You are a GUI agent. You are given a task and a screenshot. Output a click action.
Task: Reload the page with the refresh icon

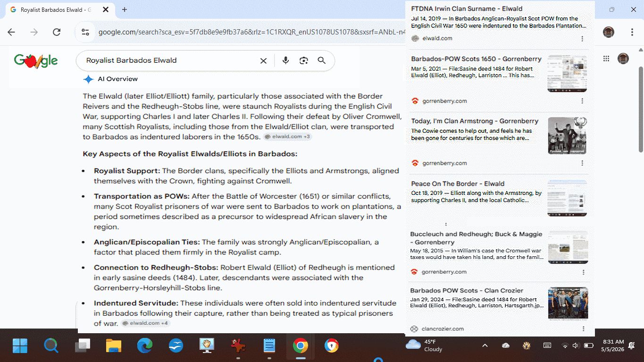click(x=57, y=32)
